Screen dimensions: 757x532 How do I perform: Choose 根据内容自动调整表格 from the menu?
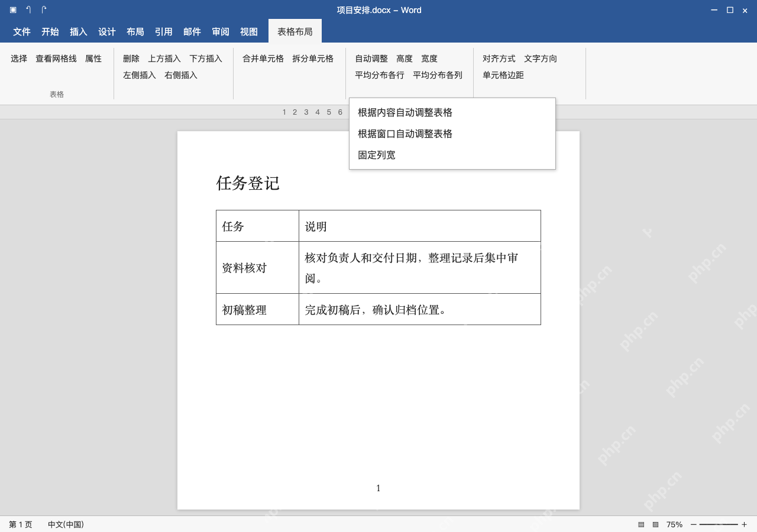452,112
